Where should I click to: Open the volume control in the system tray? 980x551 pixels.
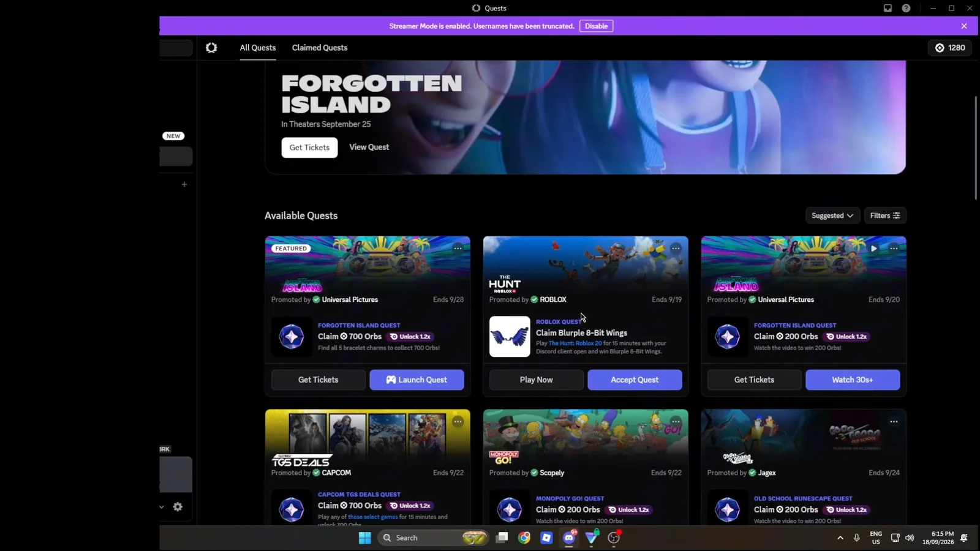pyautogui.click(x=910, y=538)
